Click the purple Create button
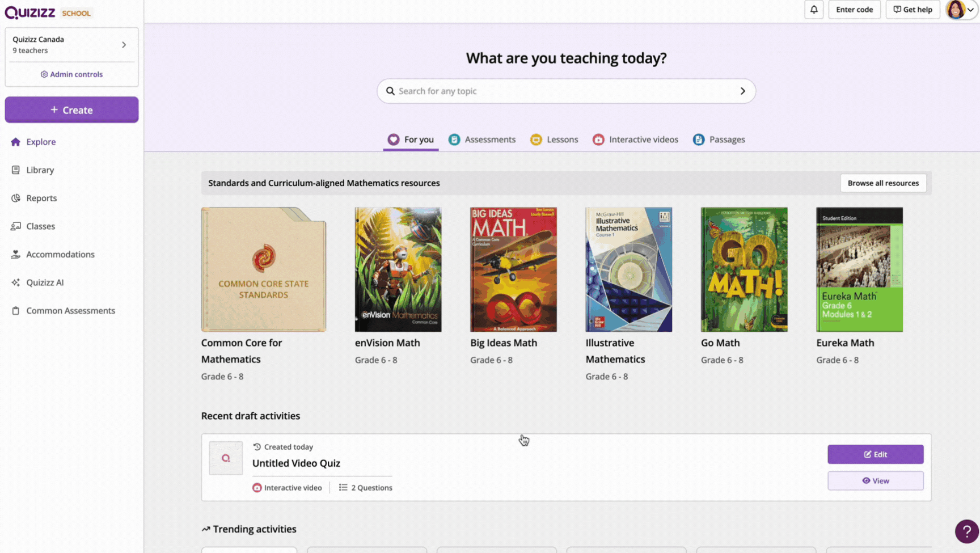This screenshot has height=553, width=980. click(71, 110)
